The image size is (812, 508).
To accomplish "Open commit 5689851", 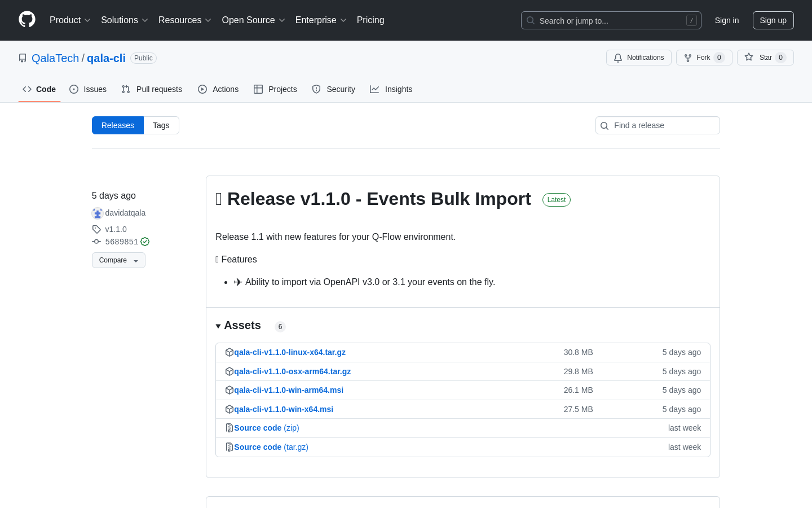I will (x=122, y=242).
